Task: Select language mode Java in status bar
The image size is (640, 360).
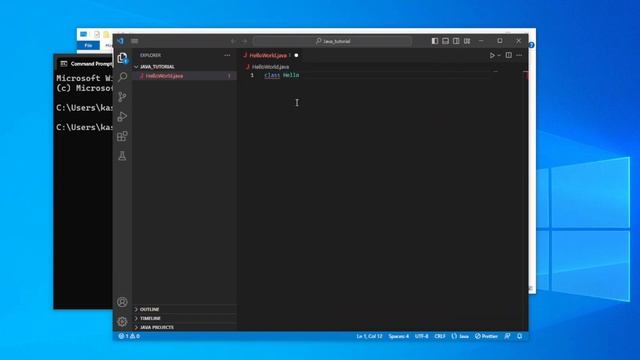Action: (x=460, y=336)
